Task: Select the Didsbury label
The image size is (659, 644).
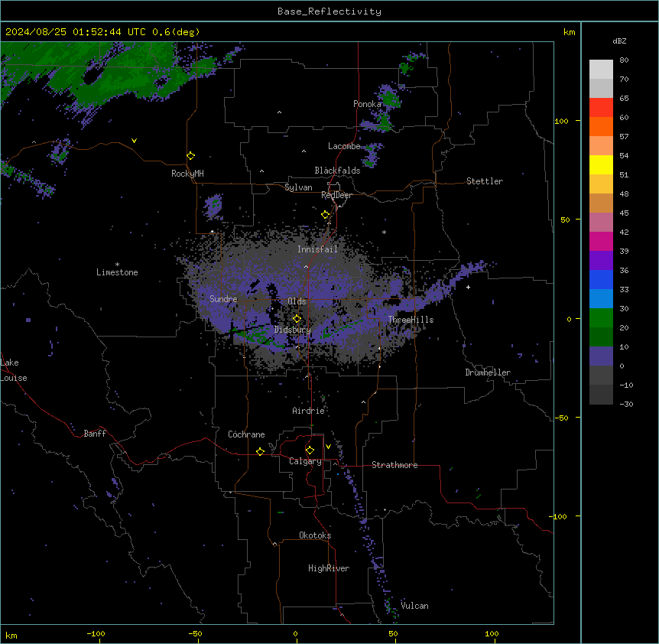Action: [293, 330]
